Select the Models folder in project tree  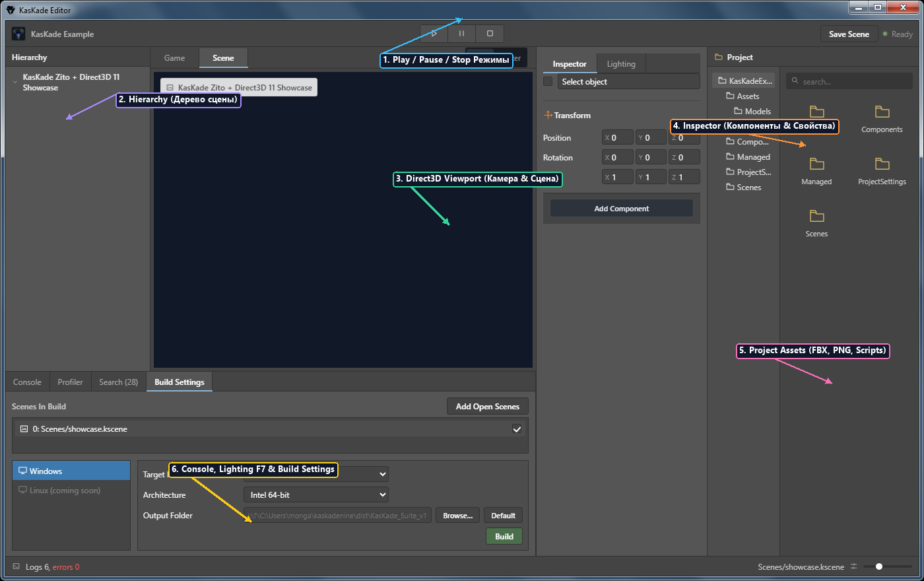(x=753, y=111)
